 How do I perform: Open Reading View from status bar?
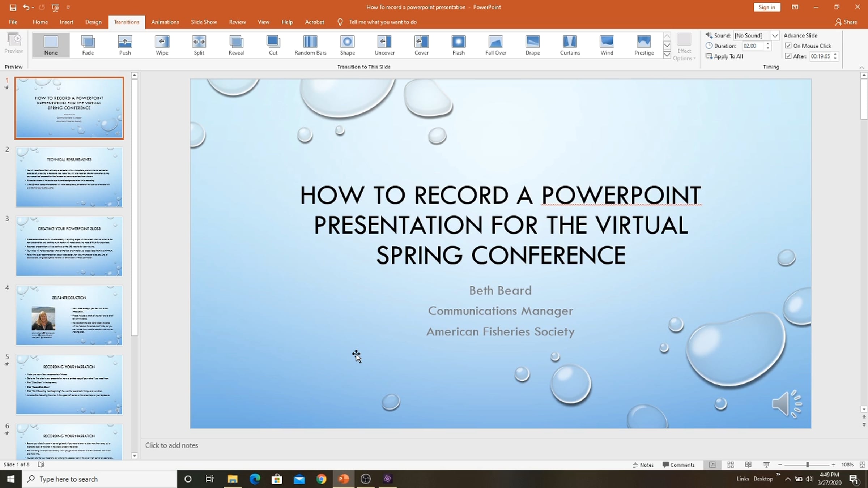[748, 465]
